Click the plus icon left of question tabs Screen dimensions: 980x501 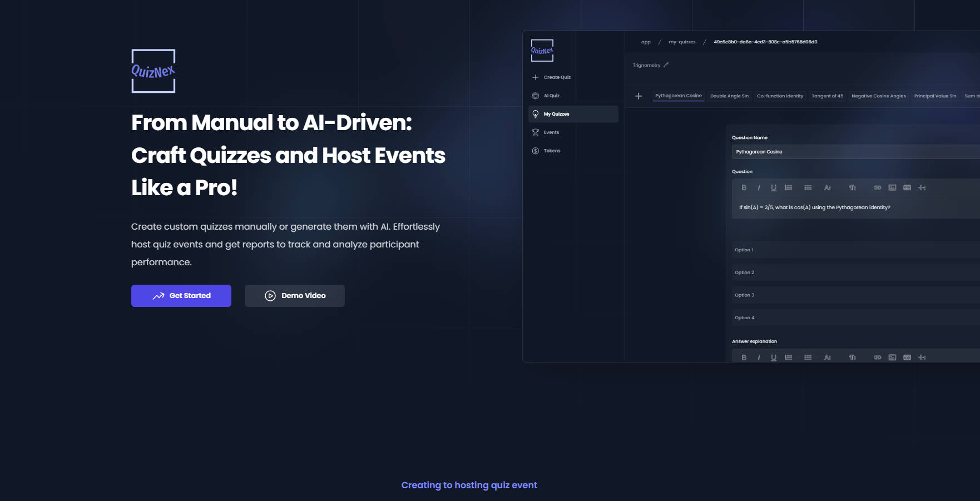639,96
